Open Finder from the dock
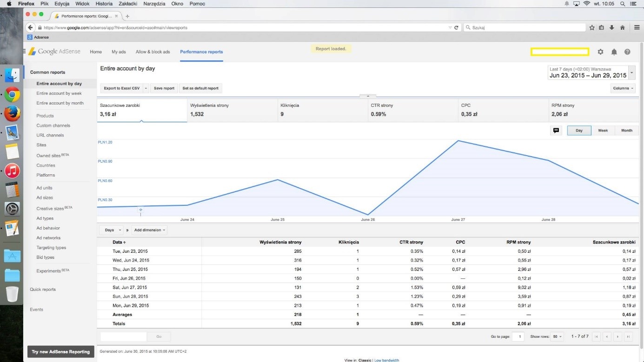Image resolution: width=644 pixels, height=362 pixels. coord(12,75)
